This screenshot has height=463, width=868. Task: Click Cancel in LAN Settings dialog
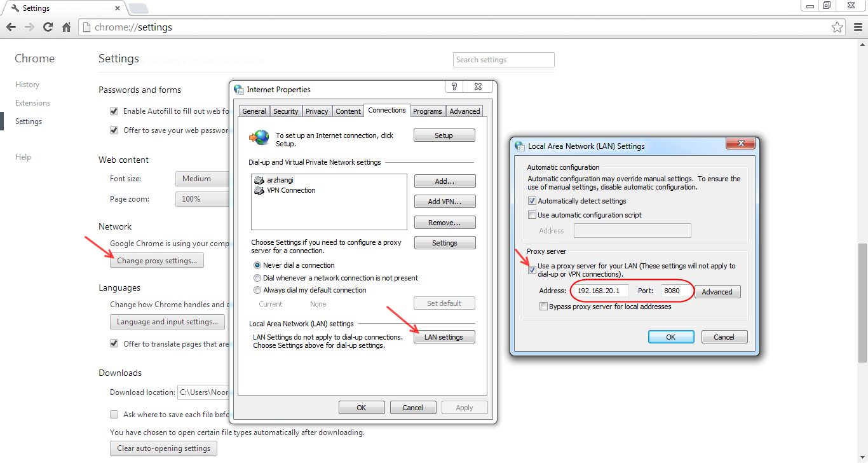click(x=724, y=337)
